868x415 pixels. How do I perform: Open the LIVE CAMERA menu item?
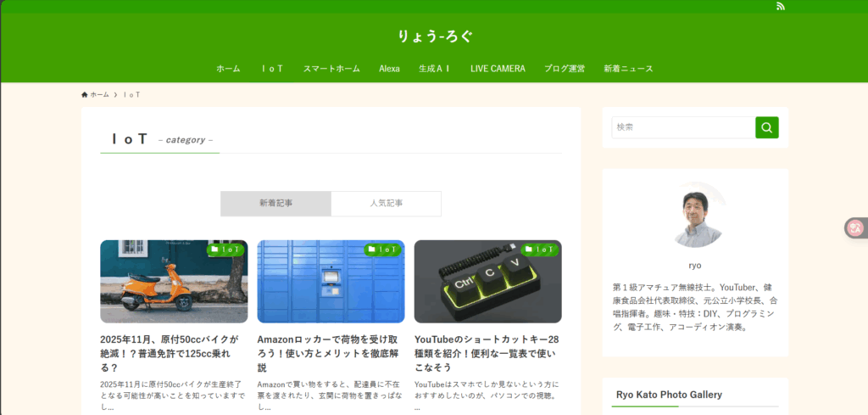click(x=498, y=69)
